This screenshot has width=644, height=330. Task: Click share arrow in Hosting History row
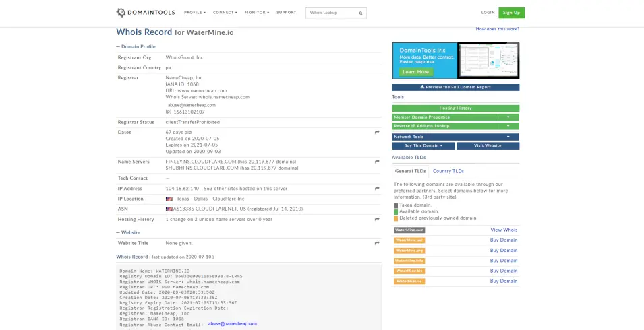377,220
